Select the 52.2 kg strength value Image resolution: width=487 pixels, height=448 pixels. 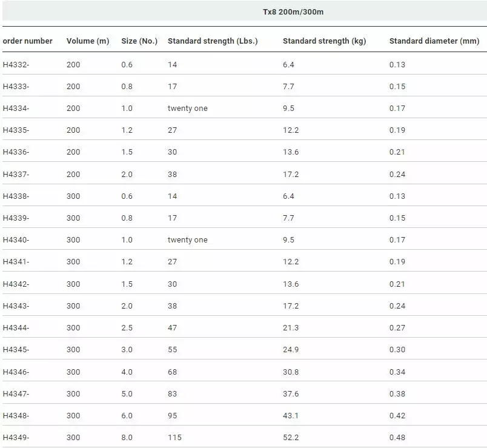[291, 438]
